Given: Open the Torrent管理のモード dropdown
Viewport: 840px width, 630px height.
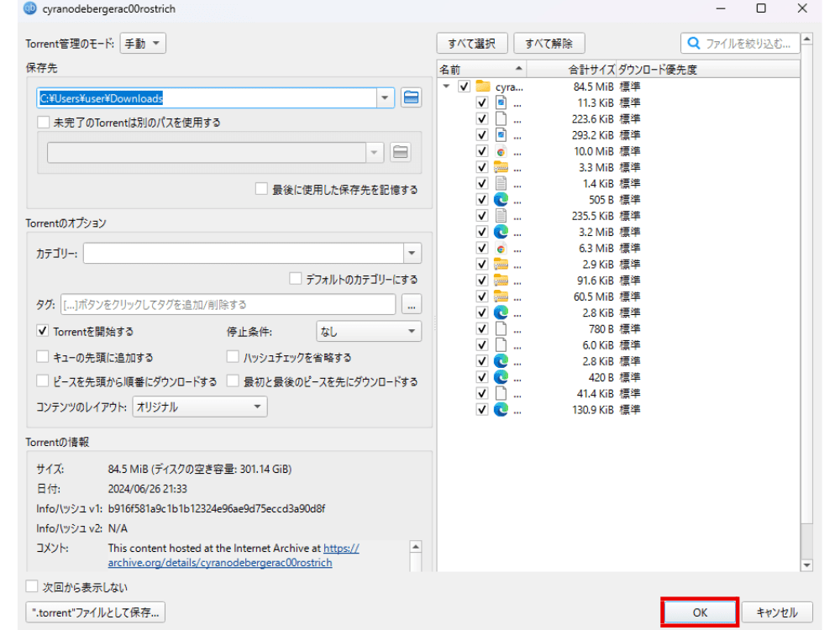Looking at the screenshot, I should [x=143, y=44].
